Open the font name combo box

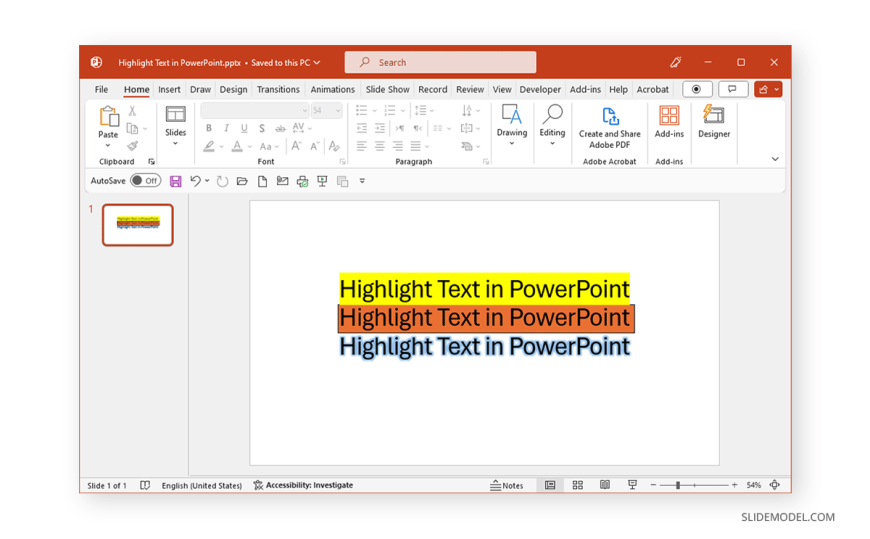254,110
